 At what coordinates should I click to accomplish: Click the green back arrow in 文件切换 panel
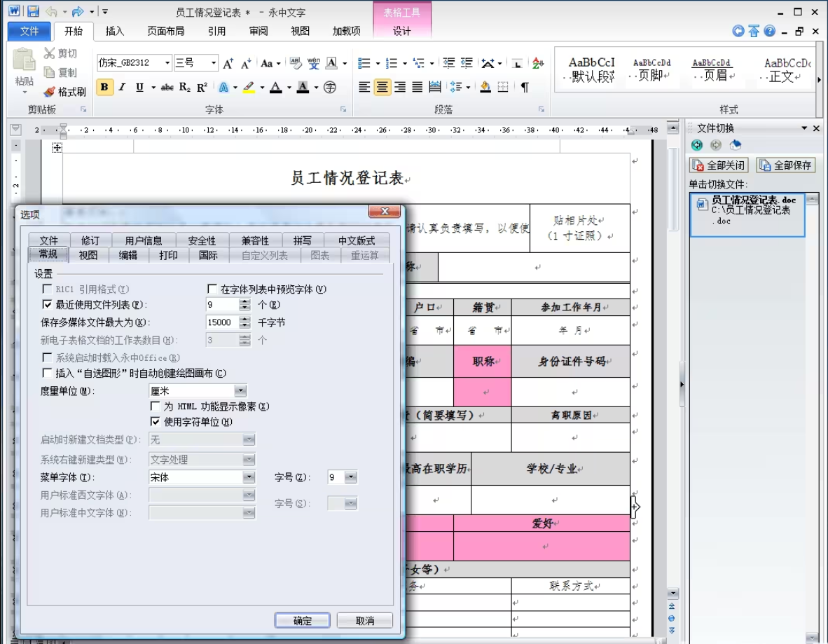point(697,145)
